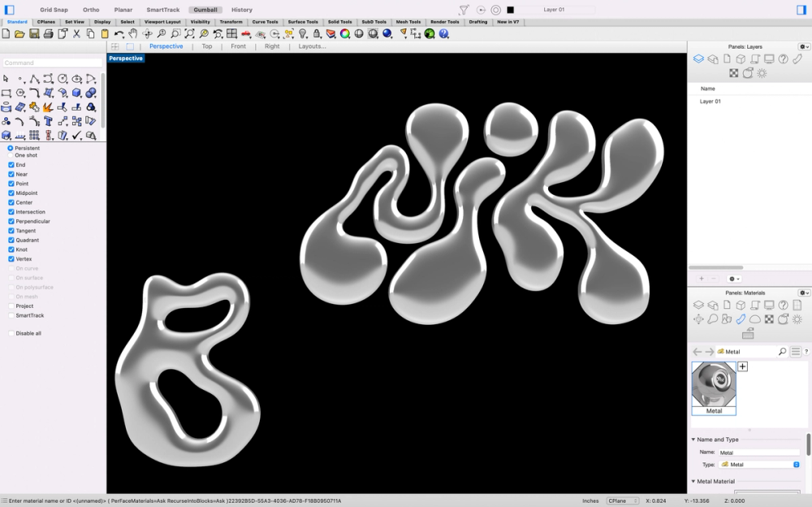The width and height of the screenshot is (812, 507).
Task: Toggle the right sidebar icon
Action: pos(801,9)
